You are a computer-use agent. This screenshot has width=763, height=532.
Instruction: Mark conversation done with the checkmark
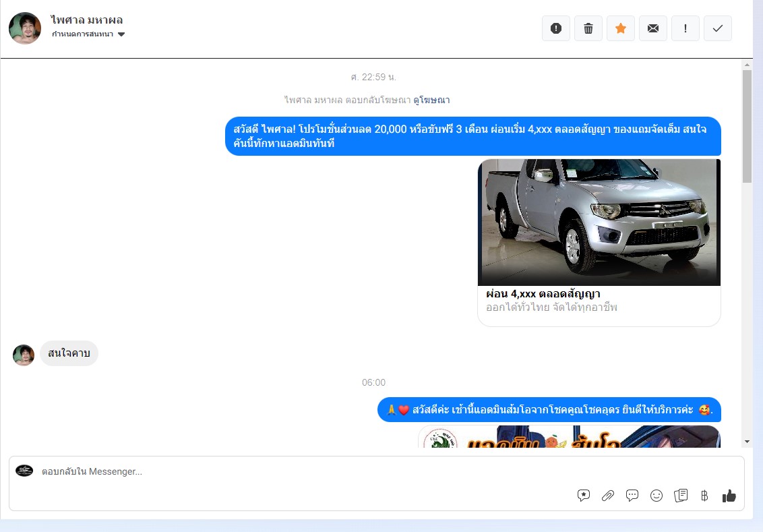point(718,28)
